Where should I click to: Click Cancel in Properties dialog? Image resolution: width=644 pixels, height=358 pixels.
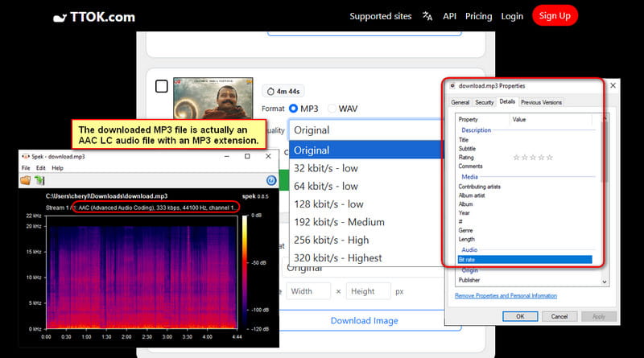click(x=559, y=316)
